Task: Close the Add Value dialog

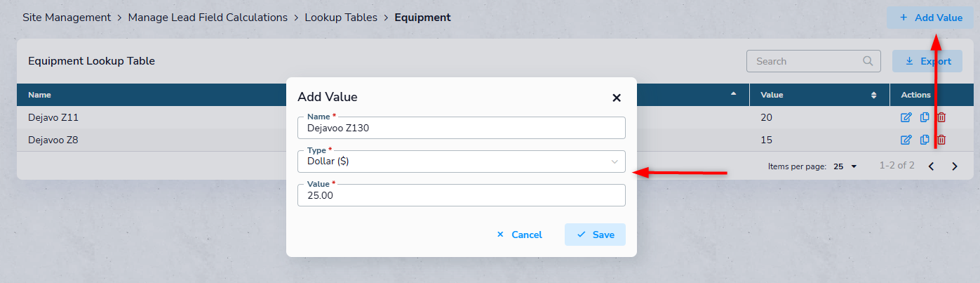Action: (x=617, y=98)
